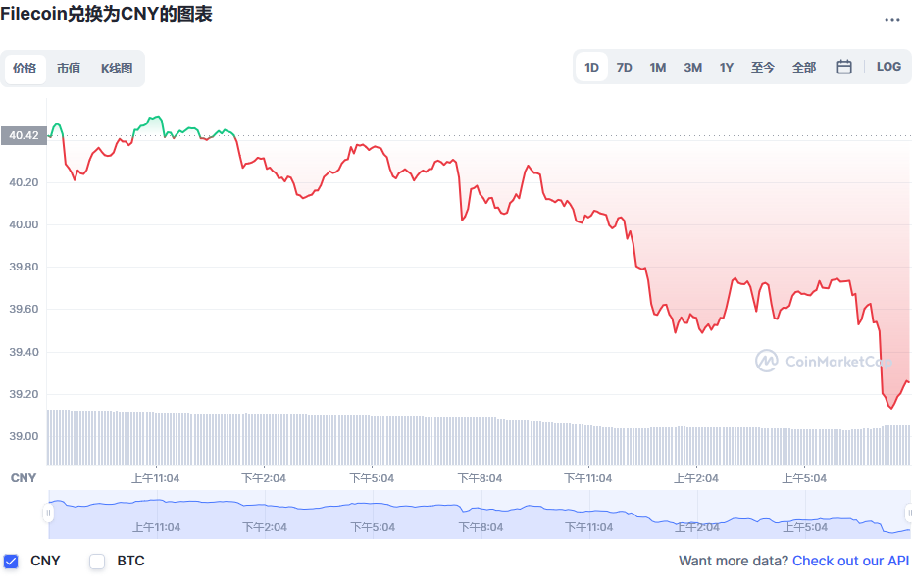912x588 pixels.
Task: Click the 上午5:04 label on main chart axis
Action: point(804,478)
